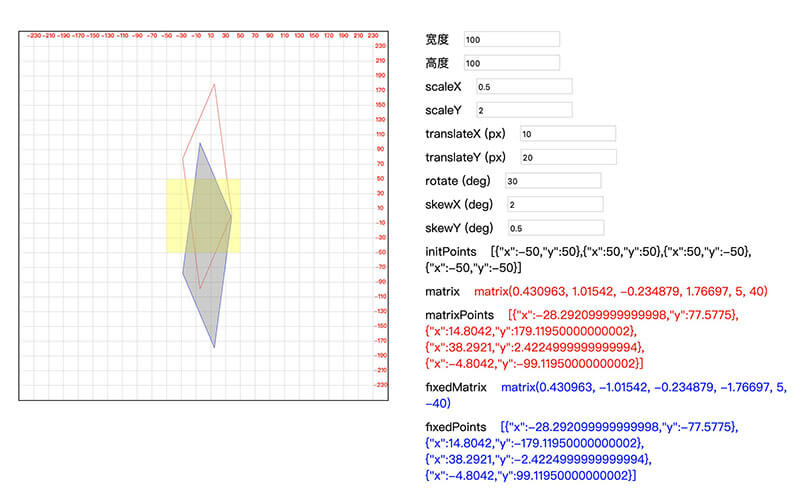This screenshot has width=800, height=504.
Task: Focus the scaleX input field
Action: click(524, 86)
